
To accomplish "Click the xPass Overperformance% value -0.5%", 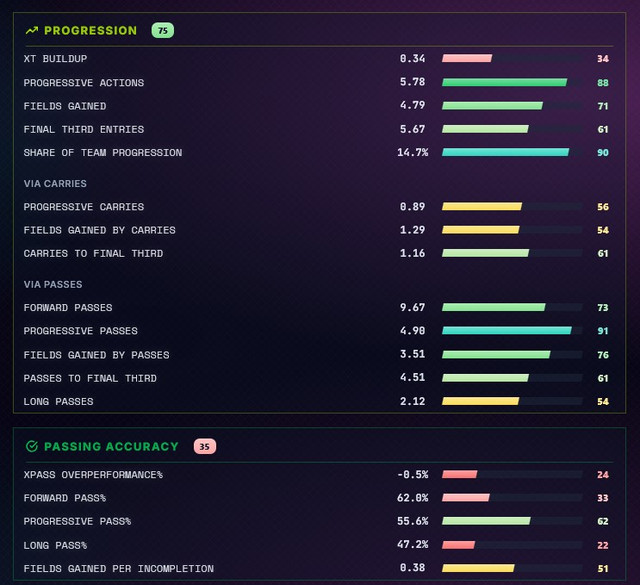I will point(413,475).
